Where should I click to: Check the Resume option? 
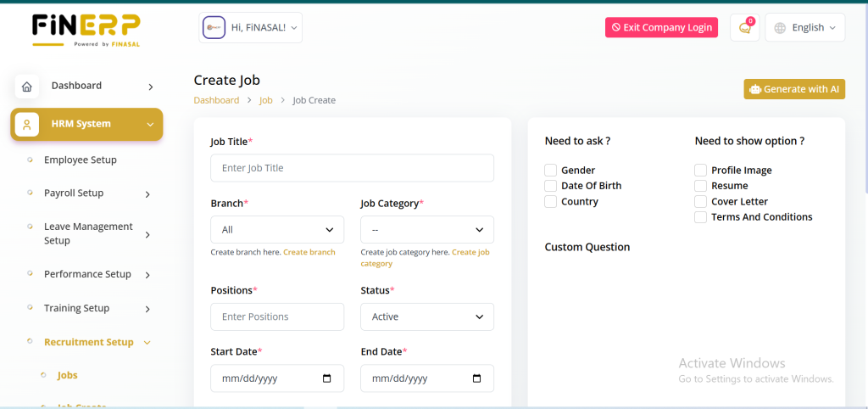701,186
